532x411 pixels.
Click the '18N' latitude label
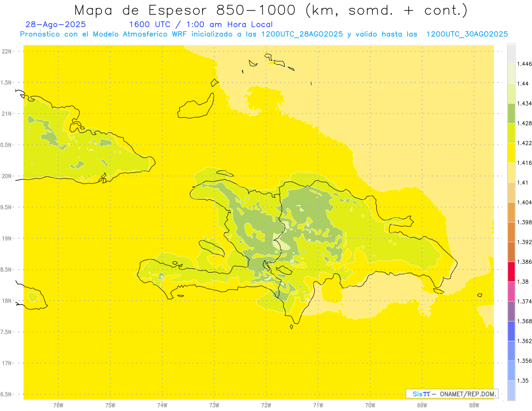click(7, 301)
